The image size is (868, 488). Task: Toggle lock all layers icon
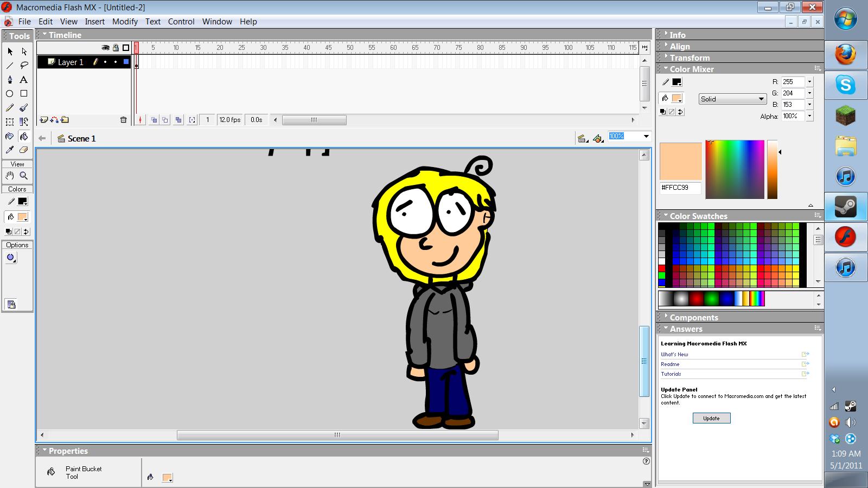pos(116,48)
